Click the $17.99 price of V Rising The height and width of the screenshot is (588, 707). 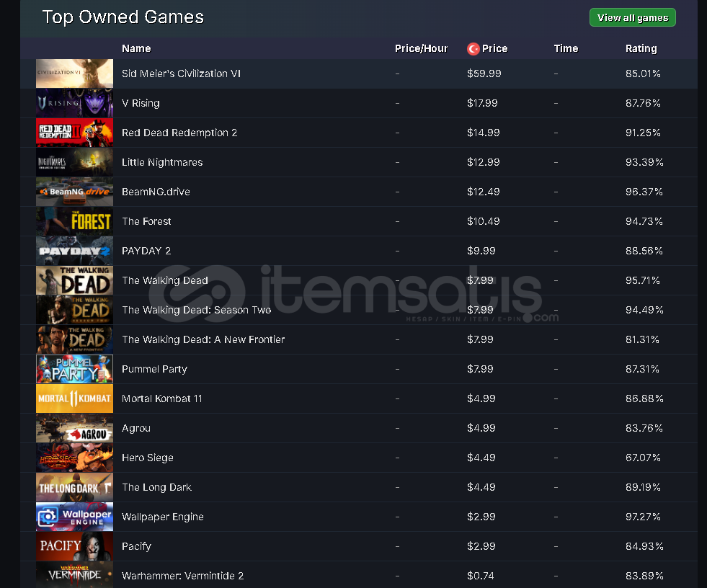pos(482,103)
